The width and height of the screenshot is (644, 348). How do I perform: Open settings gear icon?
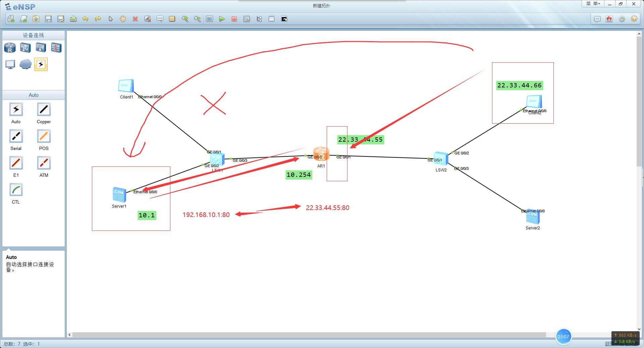[622, 19]
